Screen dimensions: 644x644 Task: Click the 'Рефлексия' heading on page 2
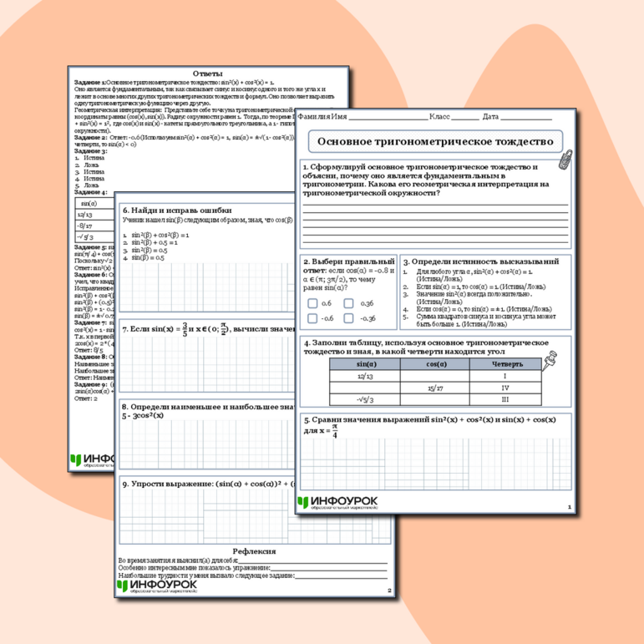256,551
